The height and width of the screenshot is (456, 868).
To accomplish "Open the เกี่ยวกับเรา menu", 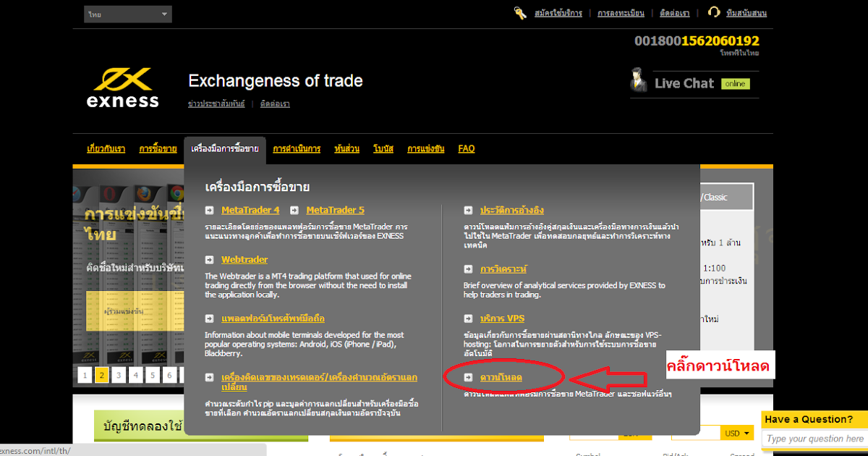I will pyautogui.click(x=106, y=149).
